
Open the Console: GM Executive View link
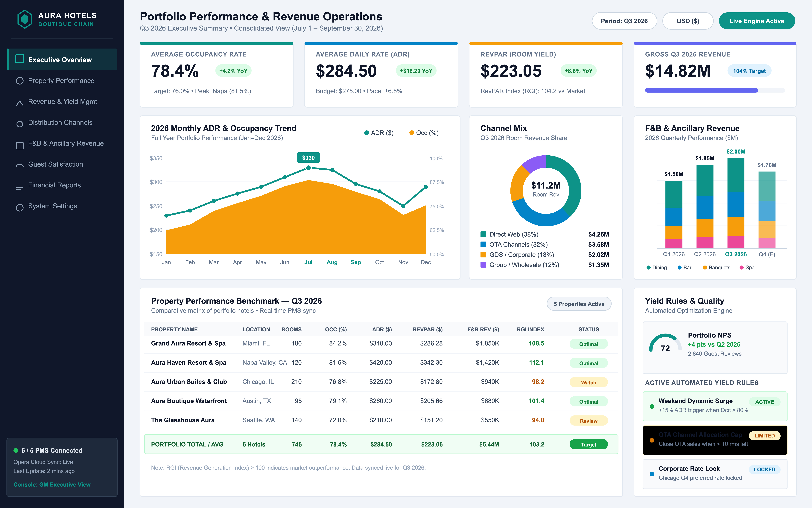click(x=52, y=484)
